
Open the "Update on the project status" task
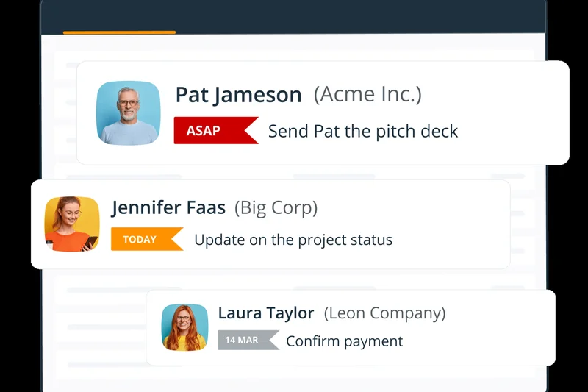tap(293, 240)
